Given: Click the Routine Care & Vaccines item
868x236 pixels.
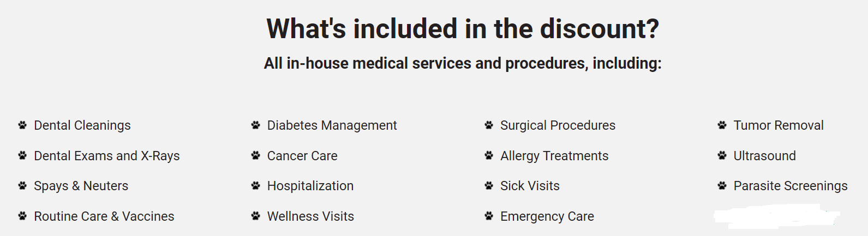Looking at the screenshot, I should click(x=104, y=216).
